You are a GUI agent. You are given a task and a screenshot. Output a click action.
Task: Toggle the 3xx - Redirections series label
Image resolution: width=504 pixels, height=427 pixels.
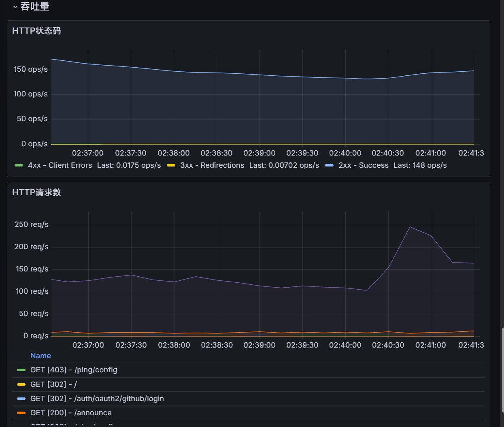point(212,165)
